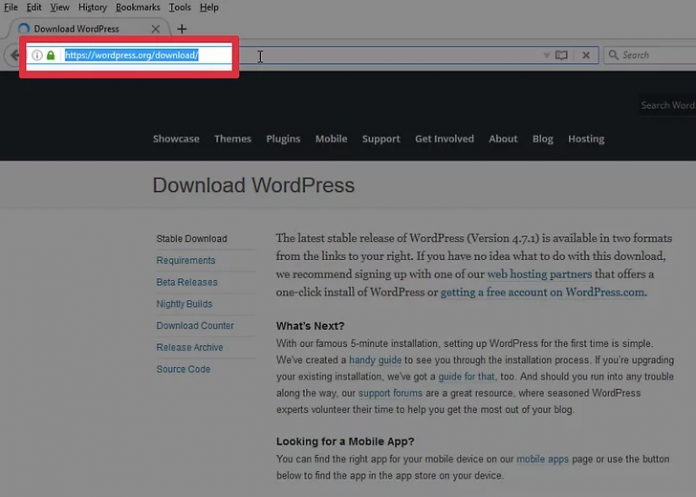
Task: Click the search magnifier icon
Action: click(613, 55)
